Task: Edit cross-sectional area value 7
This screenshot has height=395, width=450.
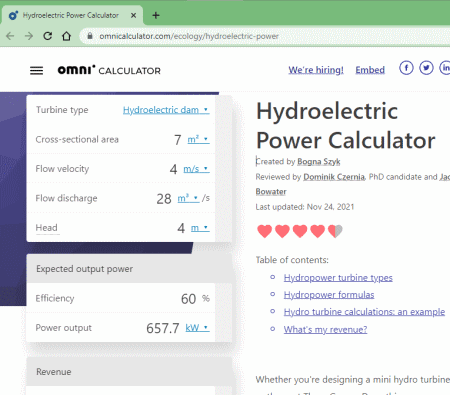Action: click(178, 140)
